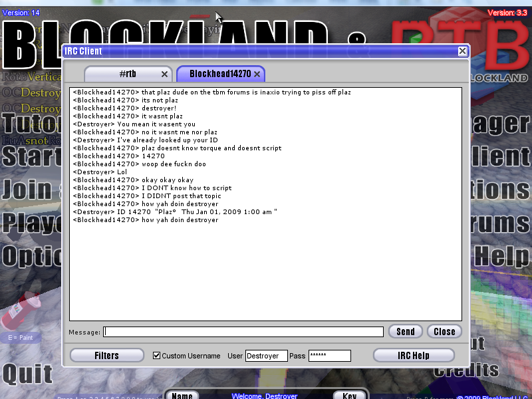This screenshot has width=532, height=399.
Task: Click the line "You mean it wasent you"
Action: (x=134, y=124)
